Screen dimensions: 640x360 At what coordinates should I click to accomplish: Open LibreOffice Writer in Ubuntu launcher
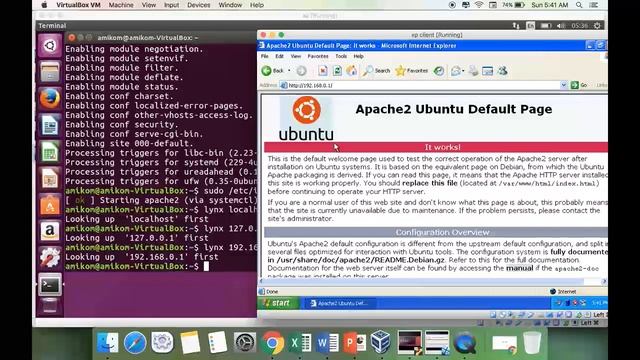[50, 125]
